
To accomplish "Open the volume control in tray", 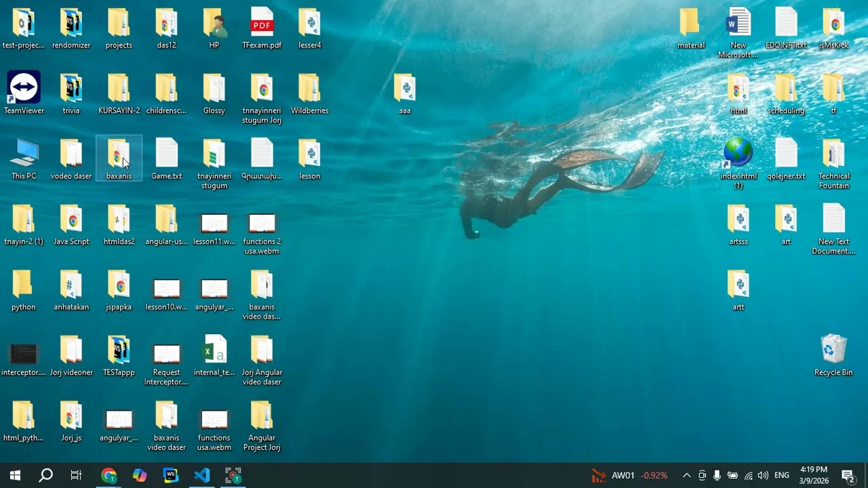I will (763, 476).
